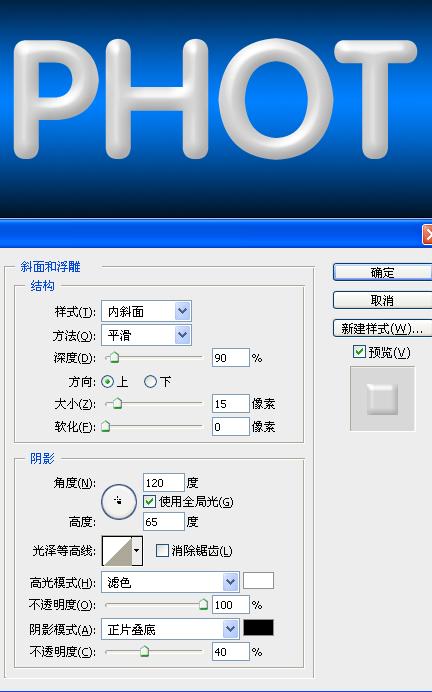This screenshot has width=432, height=692.
Task: Open the white highlight color swatch
Action: click(259, 581)
